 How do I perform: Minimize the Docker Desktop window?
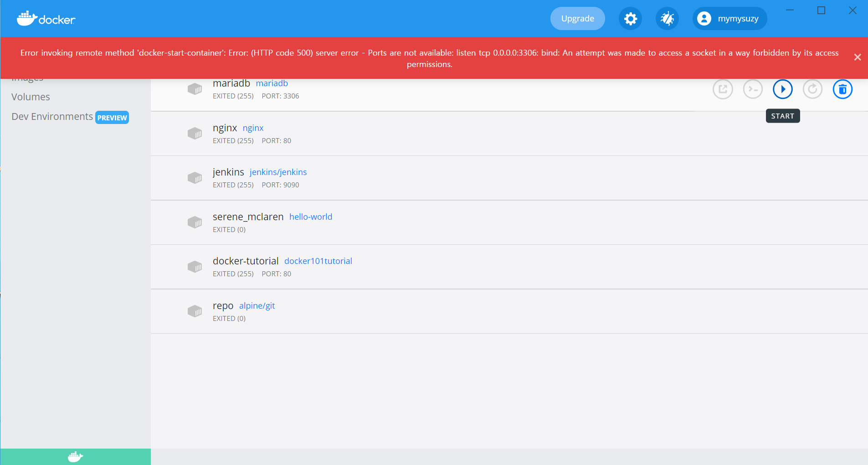click(790, 10)
